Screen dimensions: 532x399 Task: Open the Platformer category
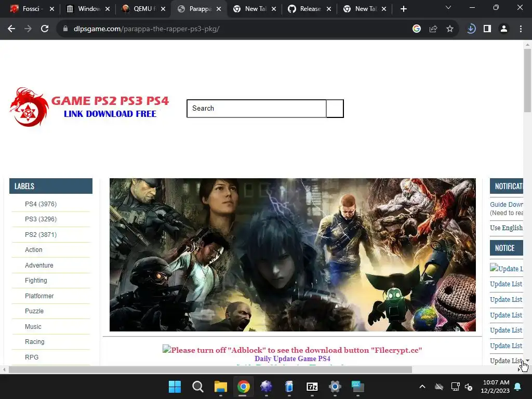39,296
